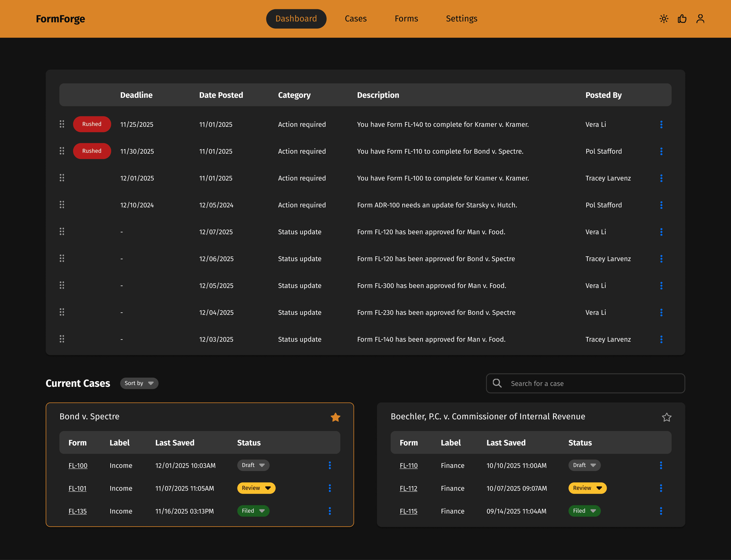Open Draft status dropdown for FL-100
731x560 pixels.
(x=253, y=465)
